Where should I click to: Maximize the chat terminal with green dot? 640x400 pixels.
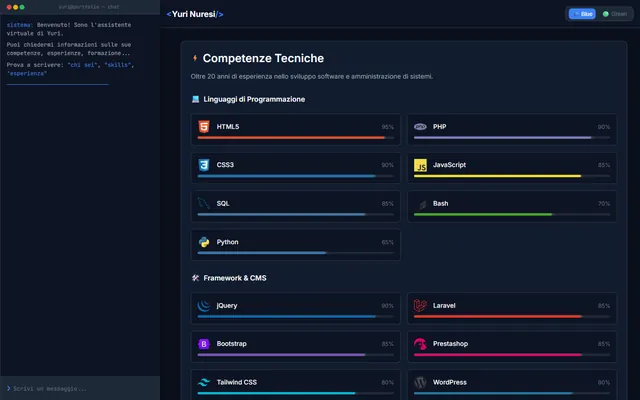click(22, 7)
